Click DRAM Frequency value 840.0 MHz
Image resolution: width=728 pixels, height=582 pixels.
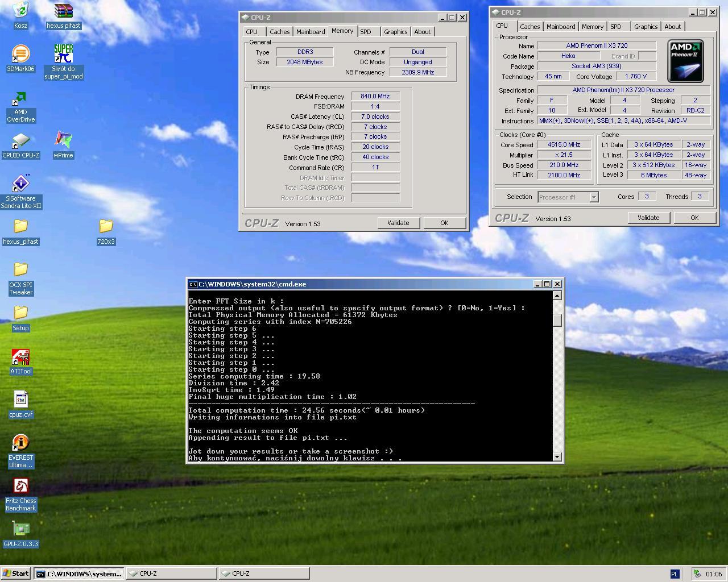tap(375, 97)
